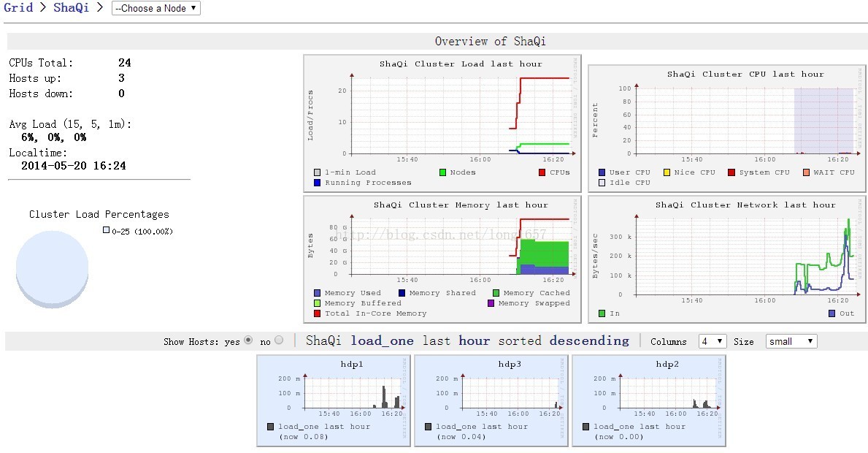The height and width of the screenshot is (453, 868).
Task: Click the User CPU legend swatch
Action: [602, 172]
